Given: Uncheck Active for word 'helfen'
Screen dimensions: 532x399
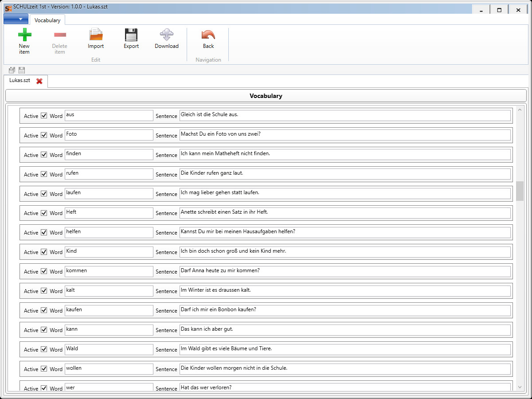Looking at the screenshot, I should coord(44,232).
